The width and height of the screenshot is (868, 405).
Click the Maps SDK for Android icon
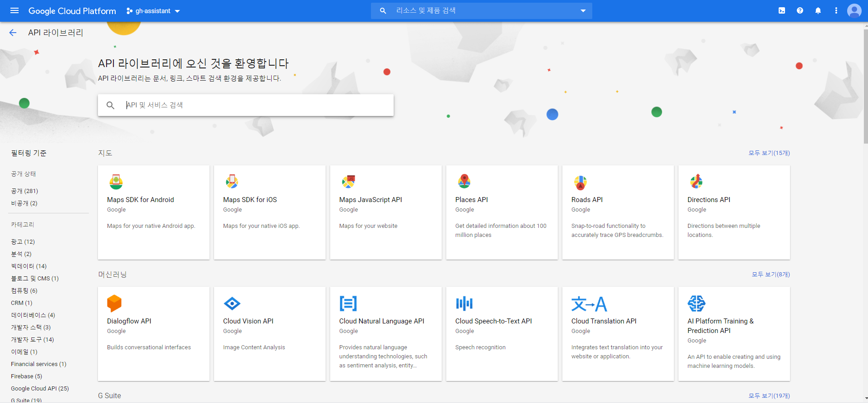pyautogui.click(x=116, y=182)
